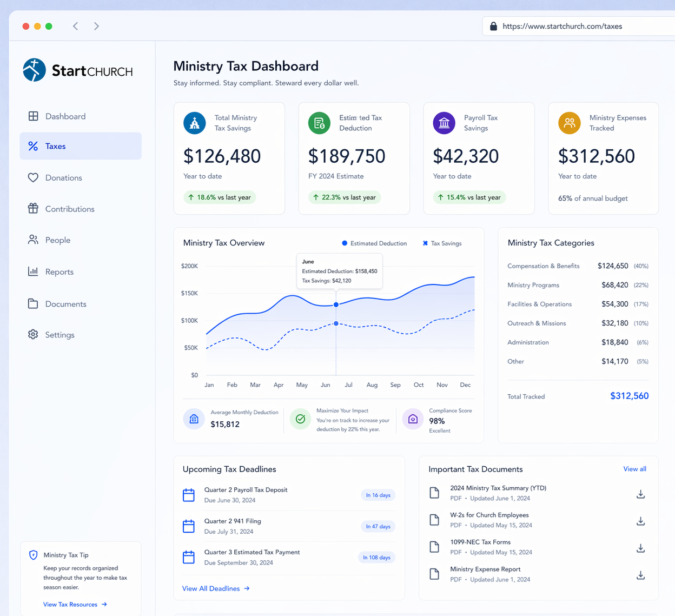Open View Tax Resources link
This screenshot has width=675, height=616.
click(75, 605)
